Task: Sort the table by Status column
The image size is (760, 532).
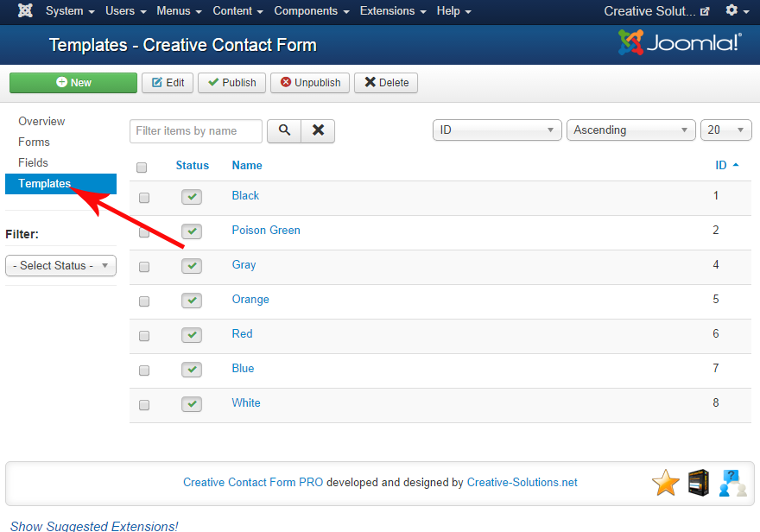Action: [x=192, y=165]
